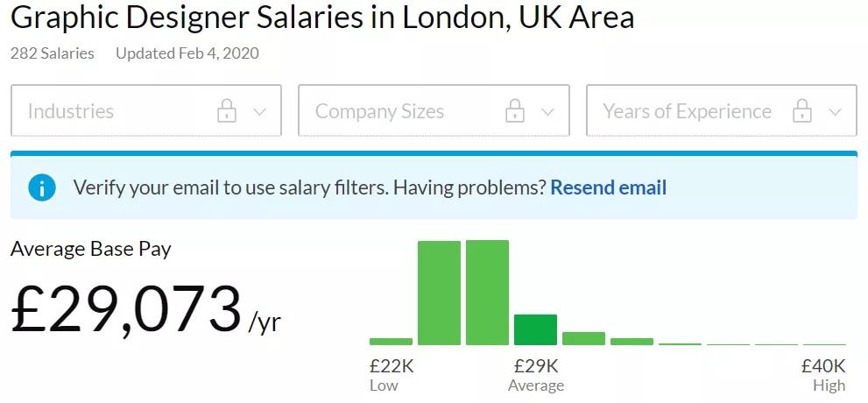868x403 pixels.
Task: Open the Industries filter box
Action: tap(146, 110)
